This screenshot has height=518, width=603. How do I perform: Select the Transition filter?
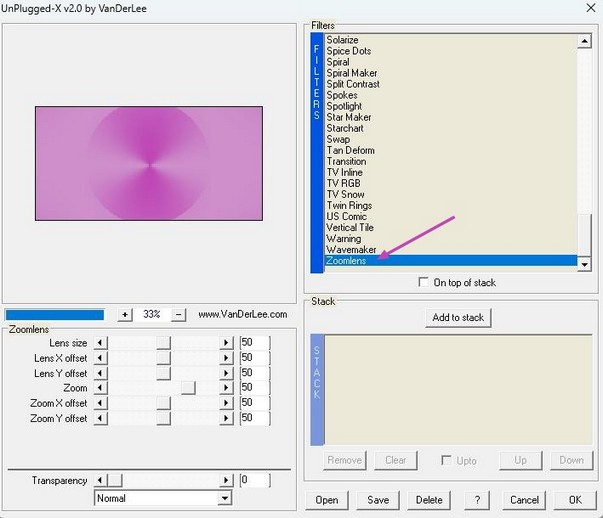346,161
